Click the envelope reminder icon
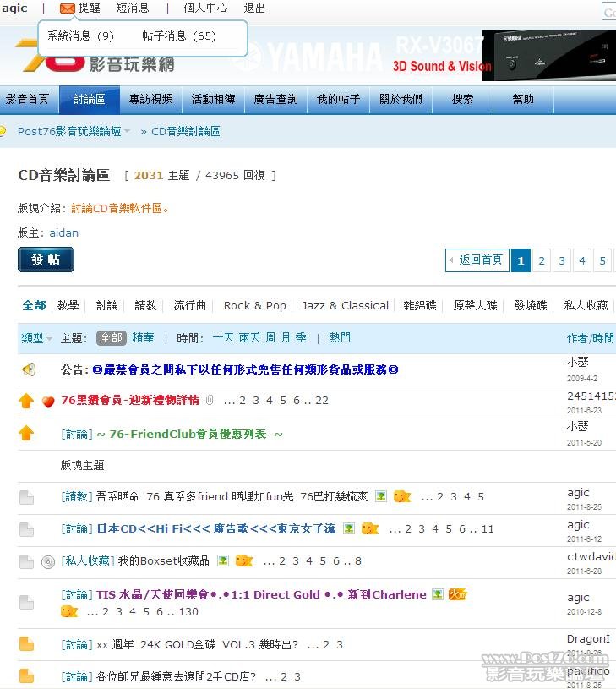 pyautogui.click(x=67, y=8)
